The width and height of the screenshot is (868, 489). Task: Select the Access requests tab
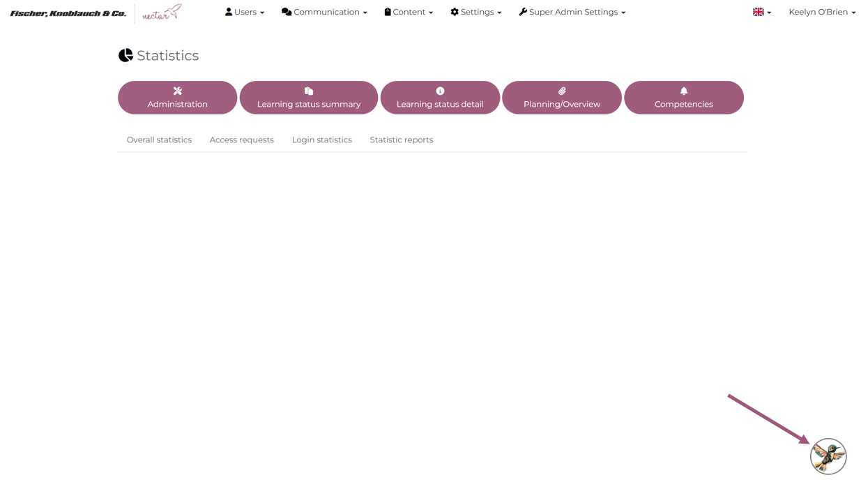[x=242, y=140]
